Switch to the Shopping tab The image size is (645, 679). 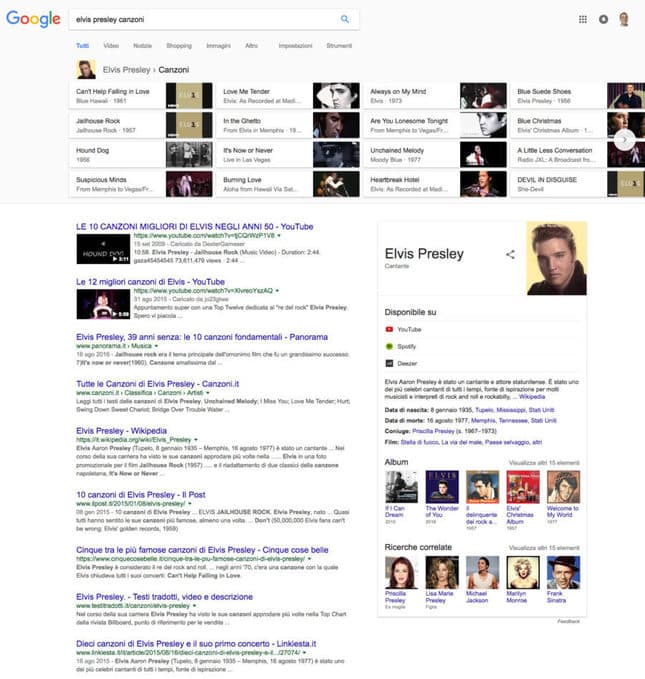click(x=179, y=45)
